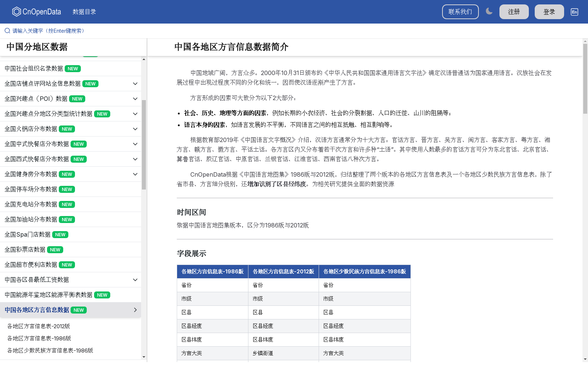Click NEW badge beside 全国超市便利店数据

pyautogui.click(x=67, y=265)
